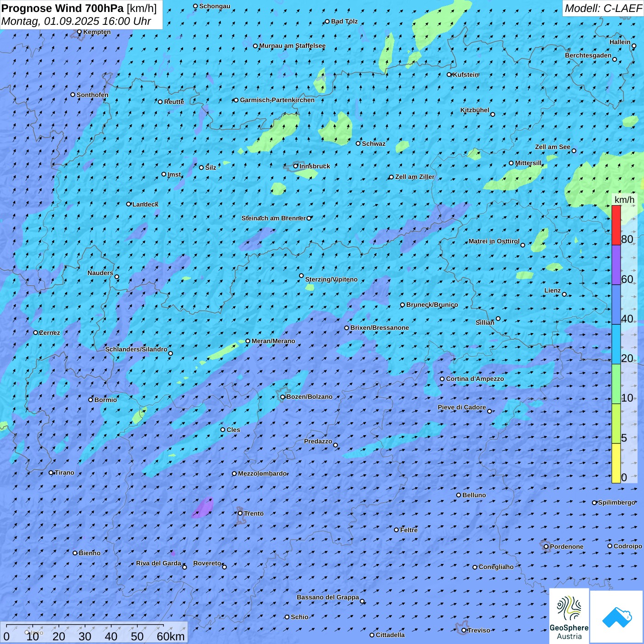This screenshot has width=644, height=644.
Task: Click the Kufstein location marker circle
Action: pos(449,75)
